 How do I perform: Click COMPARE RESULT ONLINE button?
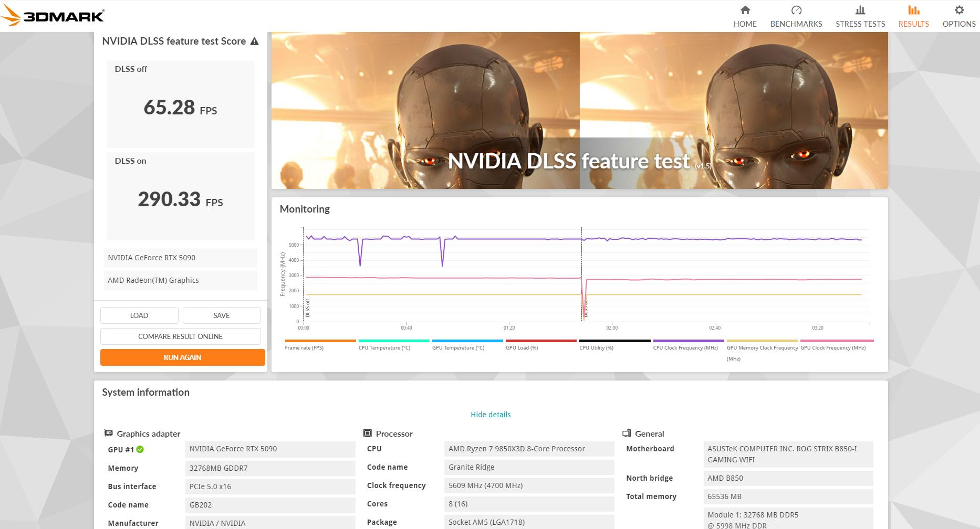(181, 336)
